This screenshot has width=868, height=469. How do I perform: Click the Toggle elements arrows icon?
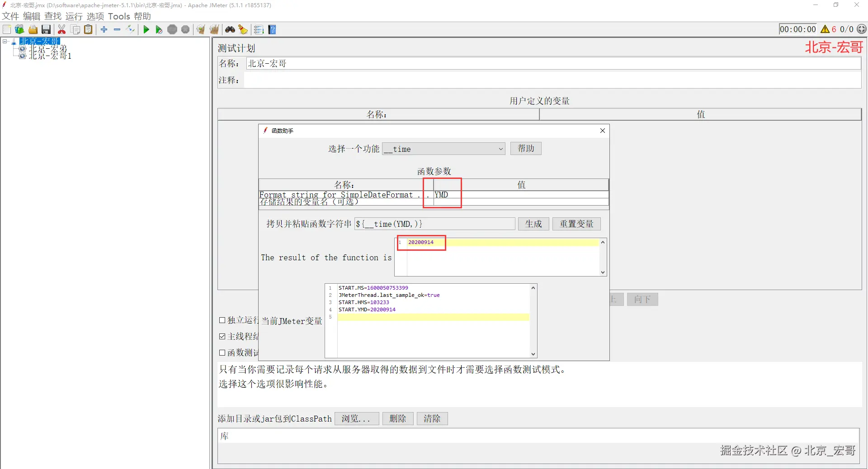pos(130,29)
